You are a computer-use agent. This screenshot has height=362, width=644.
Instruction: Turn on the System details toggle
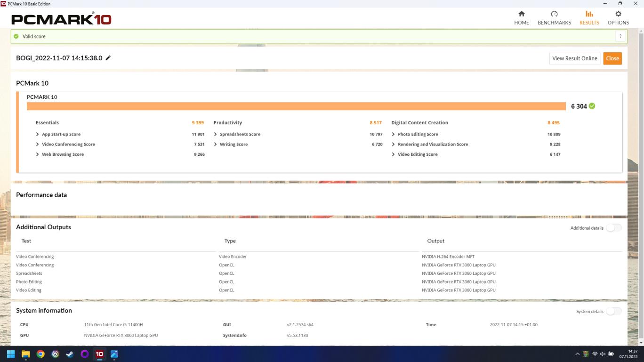[x=613, y=311]
